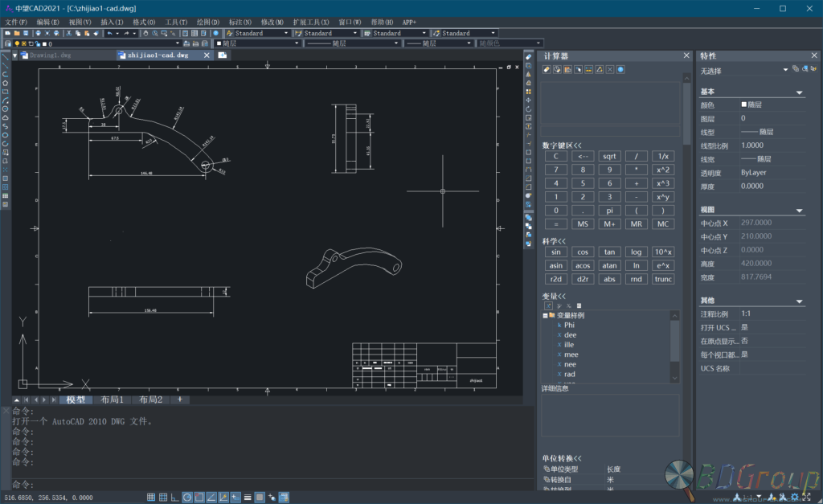
Task: Click the Quick Select icon in Properties panel
Action: [813, 69]
